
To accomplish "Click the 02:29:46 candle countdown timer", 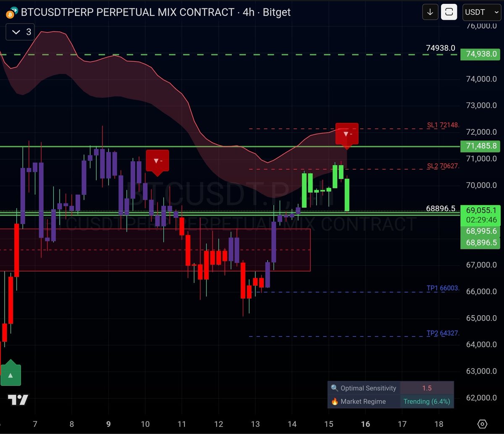I will (481, 220).
